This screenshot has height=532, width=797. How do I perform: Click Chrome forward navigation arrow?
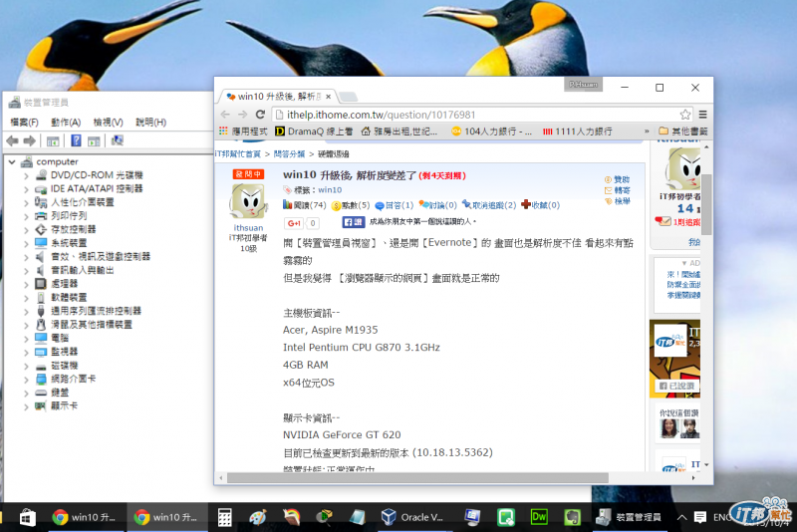[x=243, y=115]
